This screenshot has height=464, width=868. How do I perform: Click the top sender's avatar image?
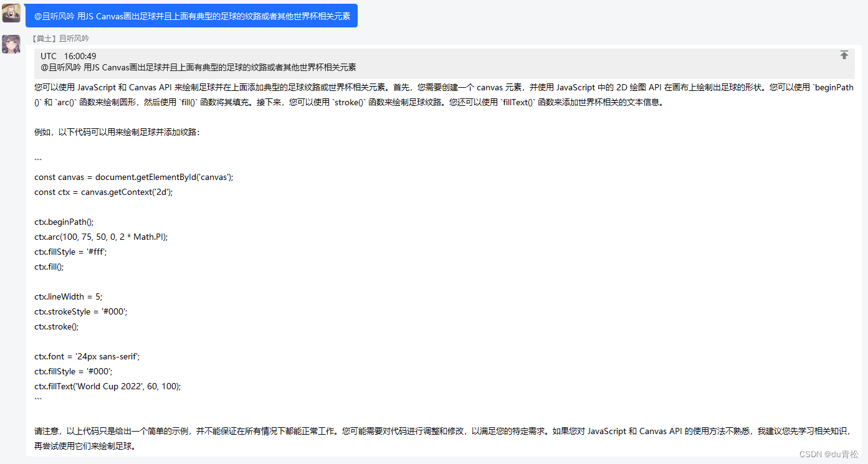pyautogui.click(x=11, y=12)
